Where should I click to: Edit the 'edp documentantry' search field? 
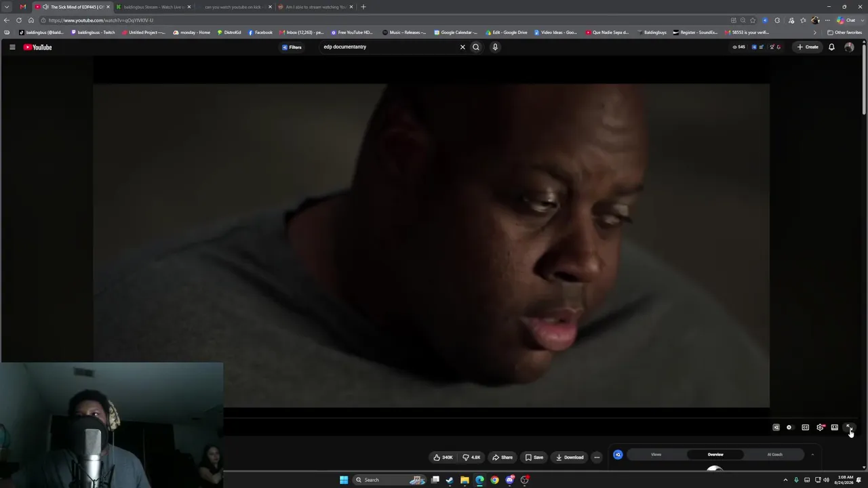click(x=390, y=47)
